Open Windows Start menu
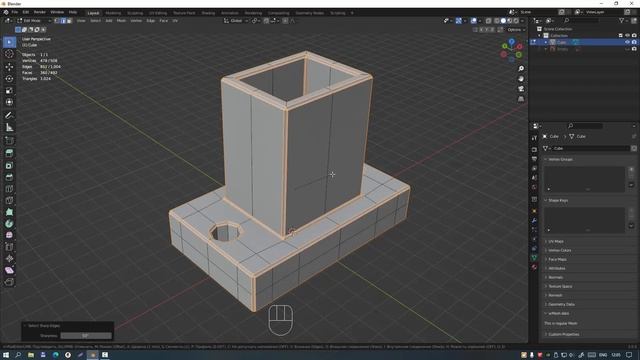The image size is (640, 360). (x=6, y=355)
